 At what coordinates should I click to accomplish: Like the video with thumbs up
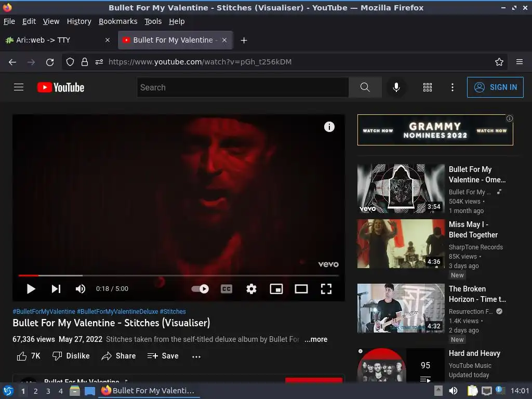tap(28, 356)
